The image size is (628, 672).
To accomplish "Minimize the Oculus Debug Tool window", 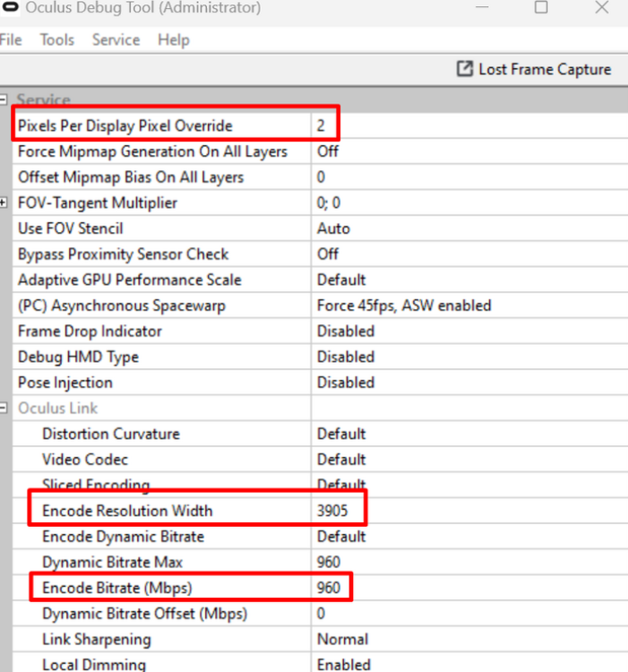I will coord(482,7).
